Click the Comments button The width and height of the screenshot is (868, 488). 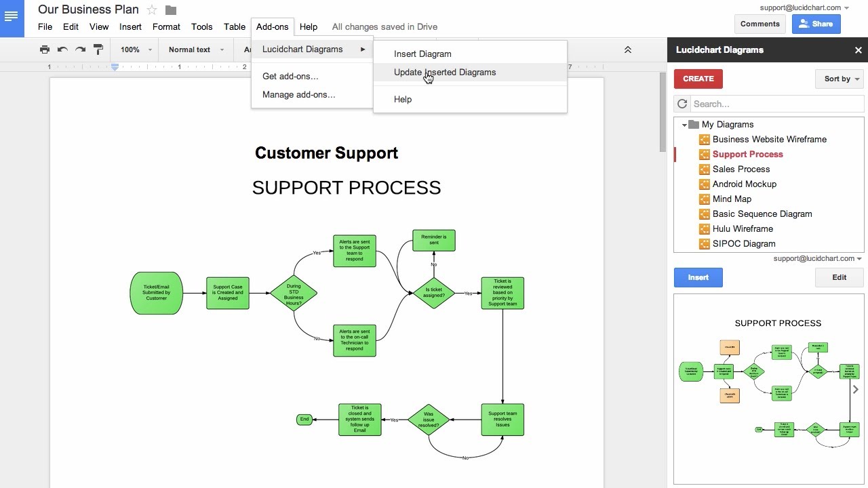[x=760, y=24]
